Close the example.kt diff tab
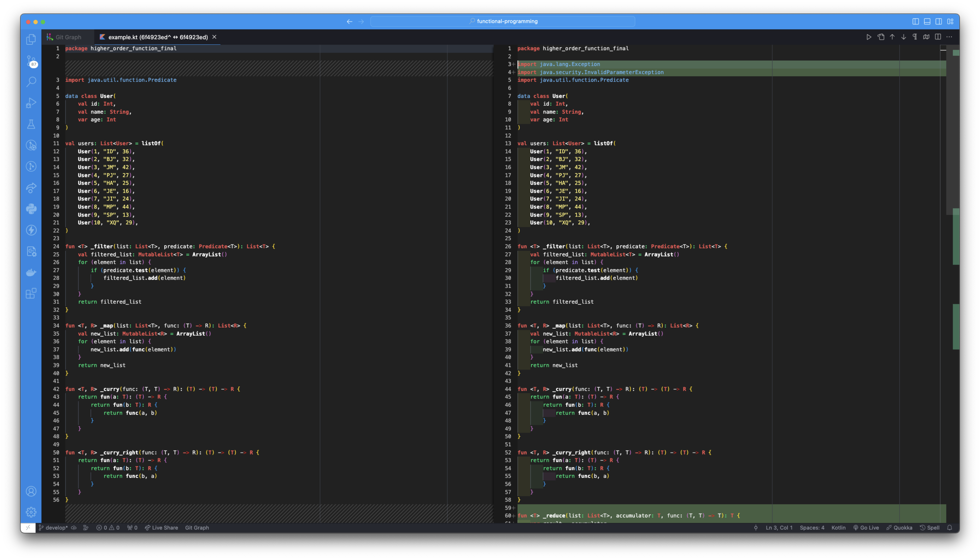980x560 pixels. 214,37
